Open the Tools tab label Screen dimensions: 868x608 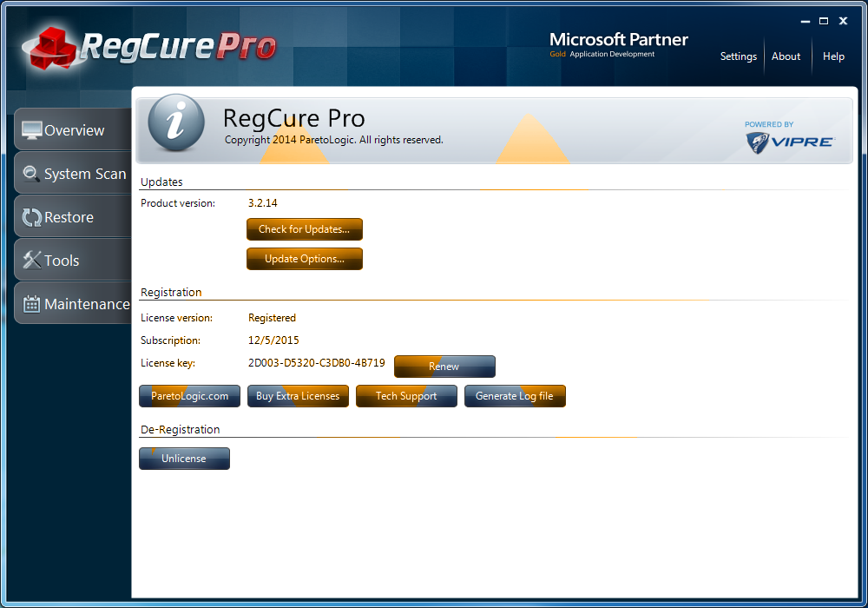(x=62, y=261)
